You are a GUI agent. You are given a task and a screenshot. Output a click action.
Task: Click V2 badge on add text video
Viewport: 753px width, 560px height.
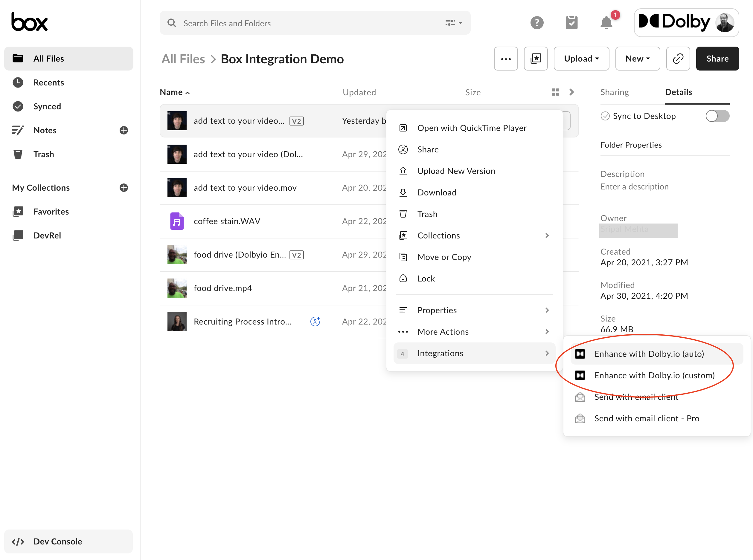tap(296, 121)
